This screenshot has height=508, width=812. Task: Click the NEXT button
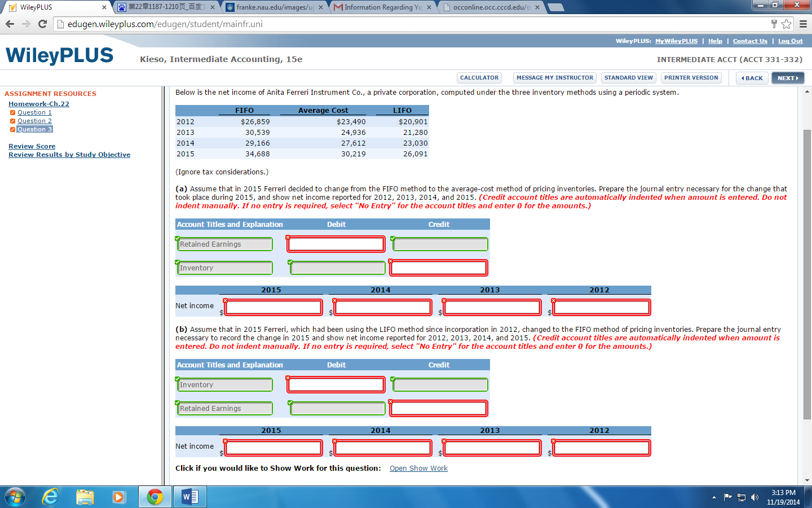(x=788, y=78)
